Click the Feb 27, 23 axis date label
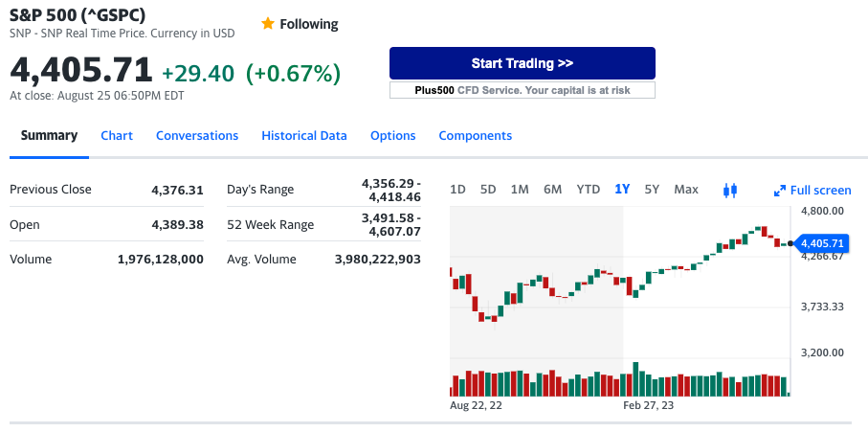 point(648,405)
